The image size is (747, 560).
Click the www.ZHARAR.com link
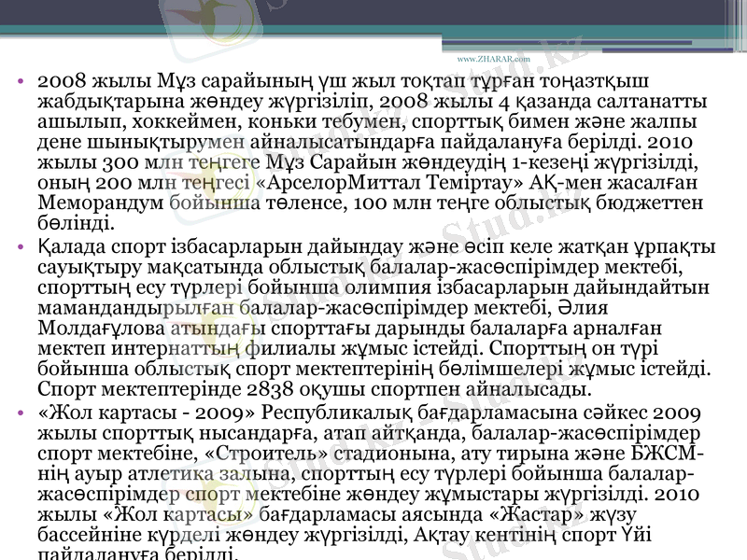click(x=493, y=58)
